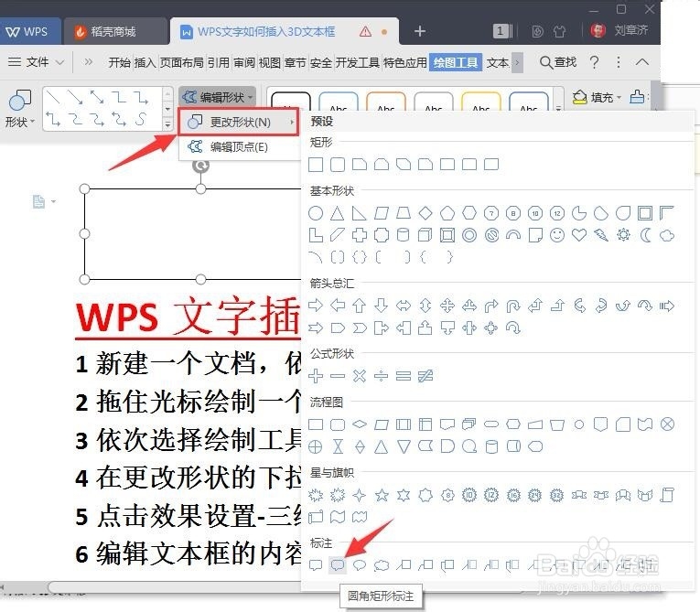Switch to the 稻壳商城 tab

113,31
